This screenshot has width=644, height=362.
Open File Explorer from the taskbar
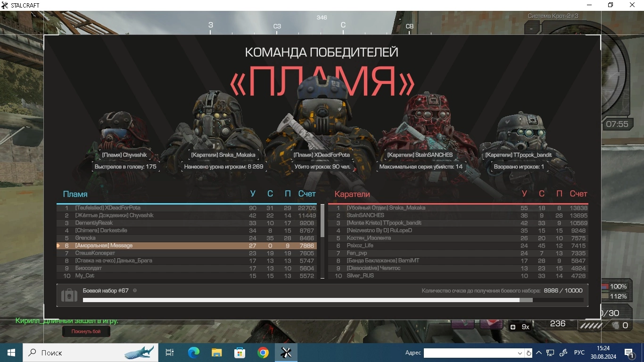[x=216, y=353]
